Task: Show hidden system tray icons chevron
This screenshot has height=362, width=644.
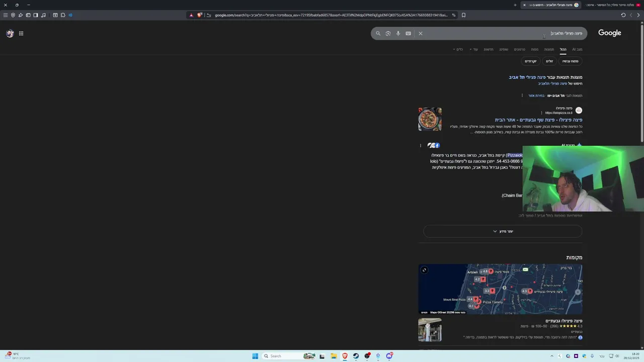Action: pos(552,356)
